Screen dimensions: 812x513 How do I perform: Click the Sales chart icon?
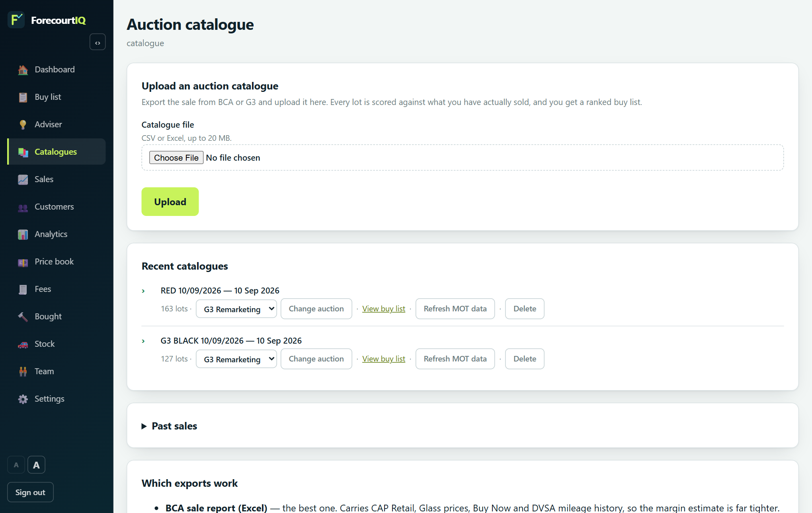pyautogui.click(x=23, y=179)
